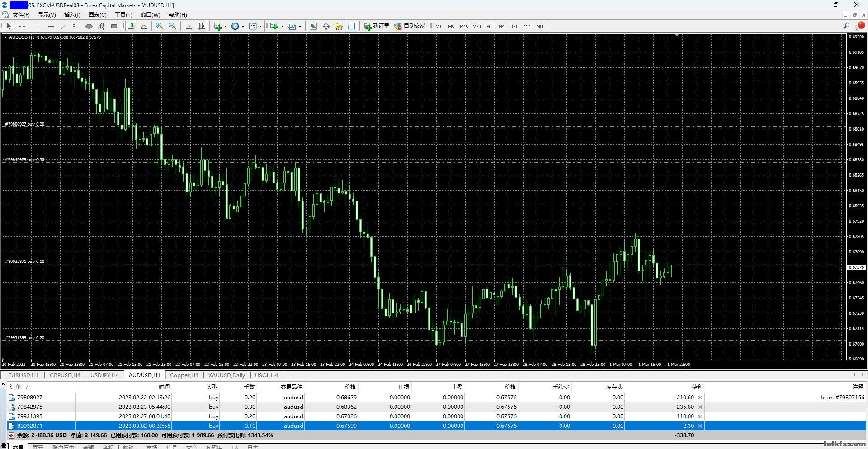Click the 新订单 new order button
This screenshot has height=449, width=868.
[377, 26]
